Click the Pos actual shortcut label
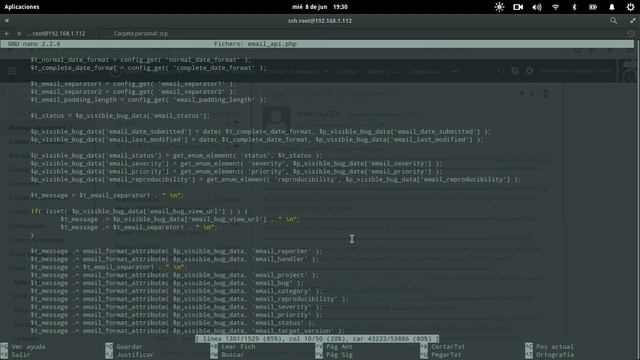 (555, 347)
